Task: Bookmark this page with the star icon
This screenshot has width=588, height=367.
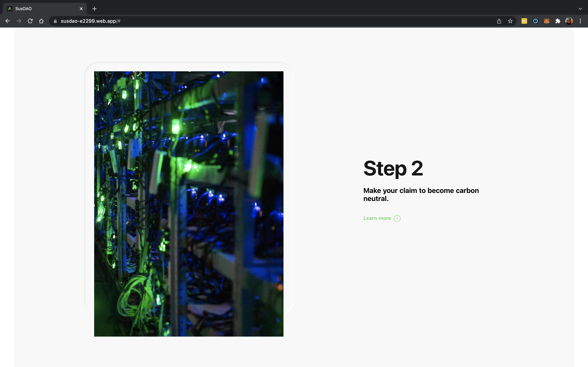Action: click(510, 21)
